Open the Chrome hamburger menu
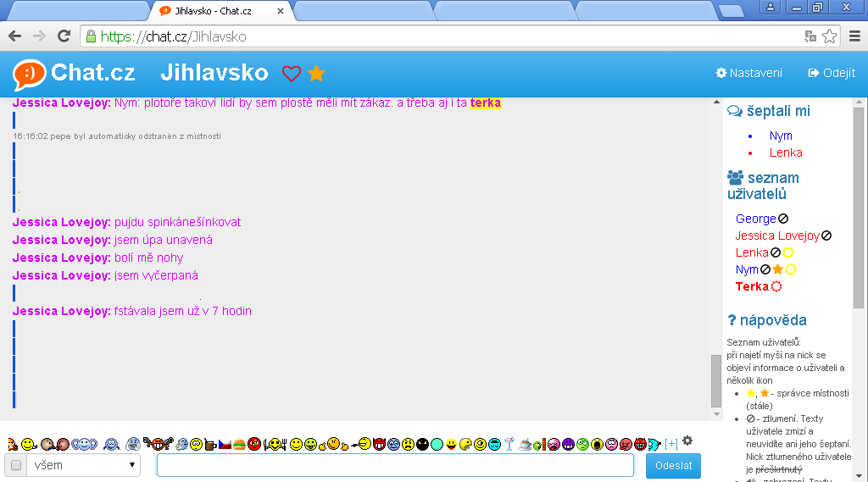This screenshot has width=868, height=482. 854,36
